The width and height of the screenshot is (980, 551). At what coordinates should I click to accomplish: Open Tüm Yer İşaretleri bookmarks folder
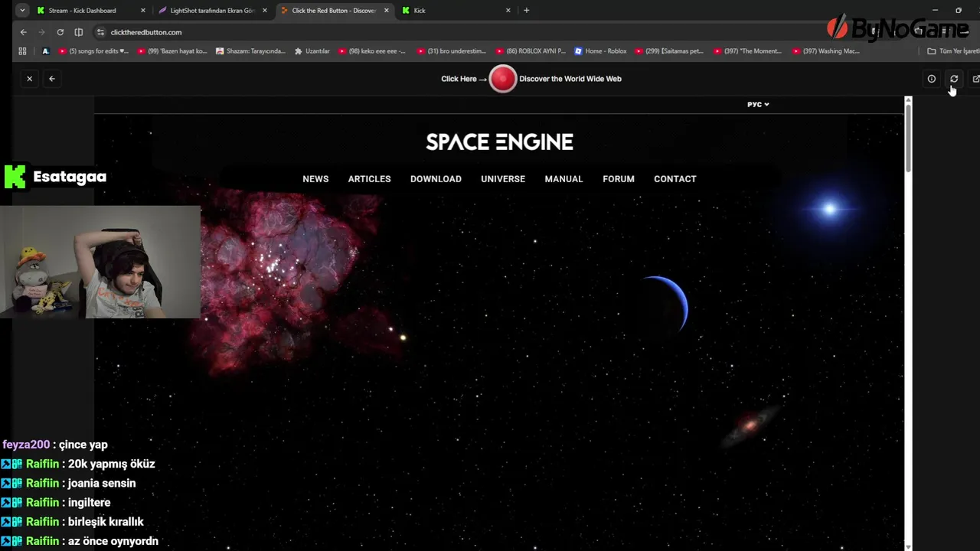click(952, 51)
